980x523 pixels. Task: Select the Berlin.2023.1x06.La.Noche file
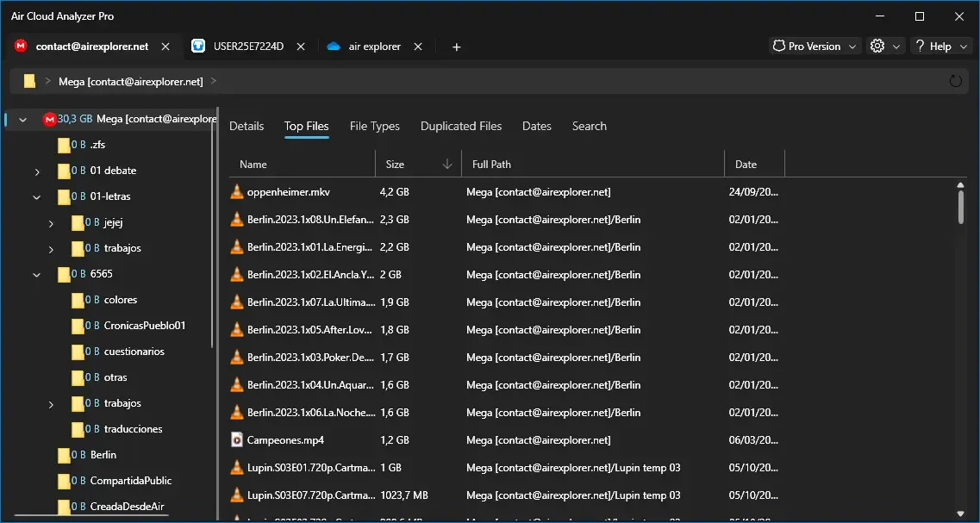311,413
